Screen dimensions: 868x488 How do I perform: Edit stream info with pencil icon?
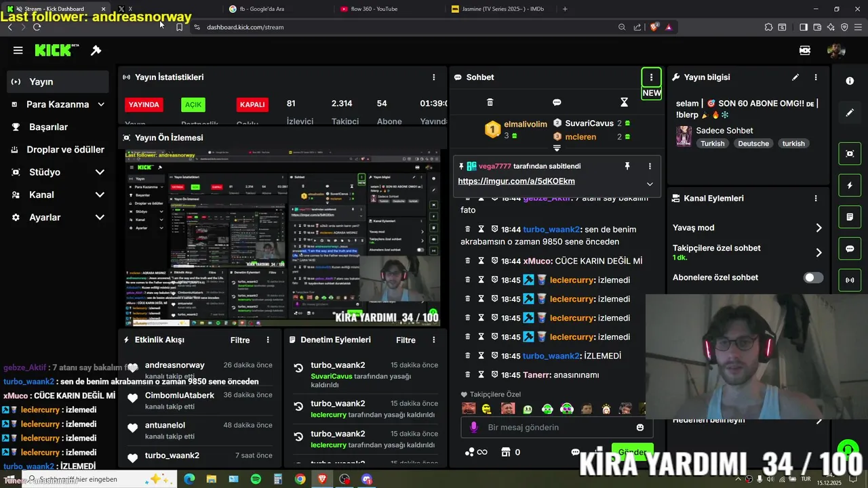point(795,77)
